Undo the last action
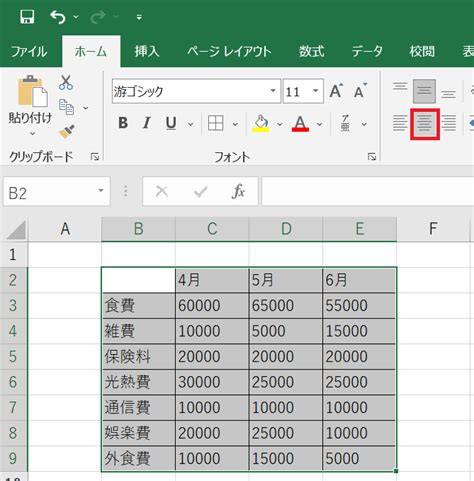The image size is (474, 481). (58, 17)
